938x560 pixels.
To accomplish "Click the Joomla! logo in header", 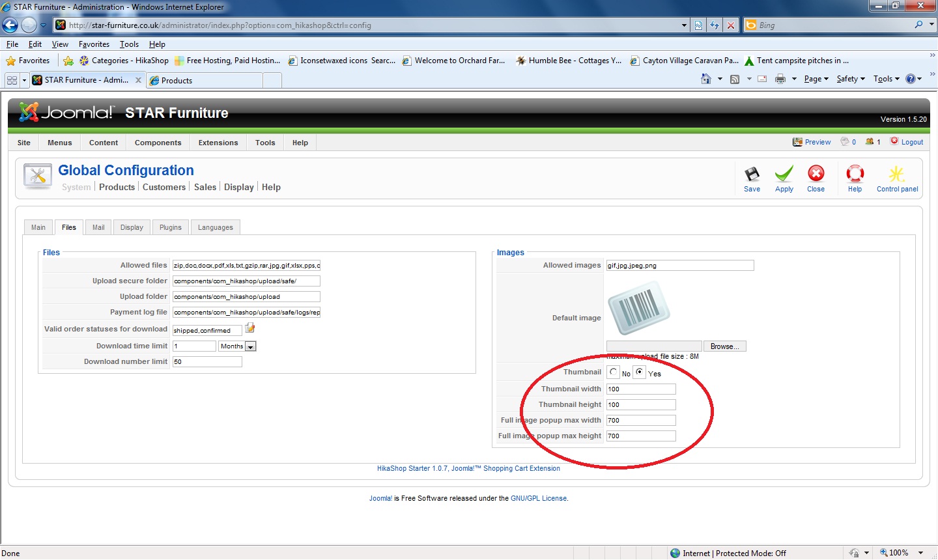I will point(67,113).
